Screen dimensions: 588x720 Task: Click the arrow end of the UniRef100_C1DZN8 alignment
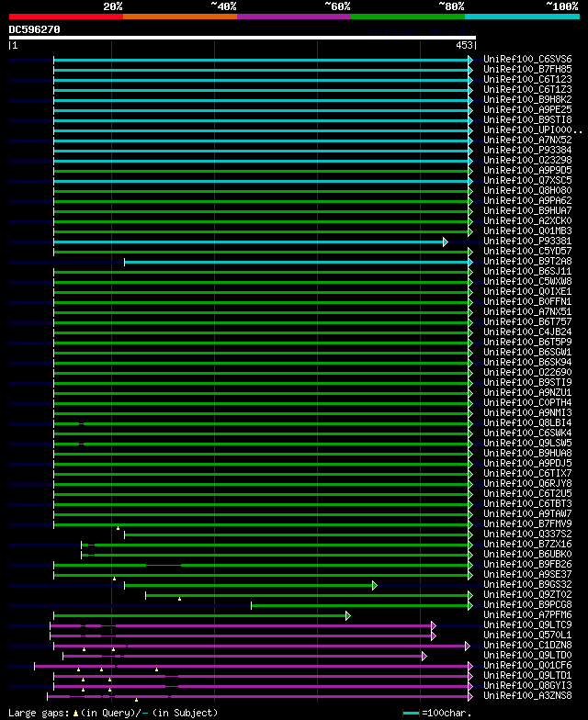(467, 647)
